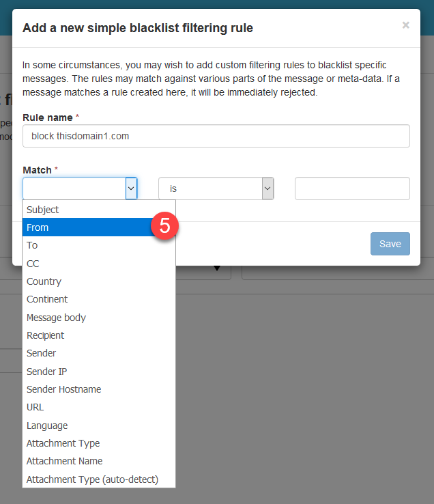Select URL as match field
Image resolution: width=434 pixels, height=504 pixels.
[35, 407]
